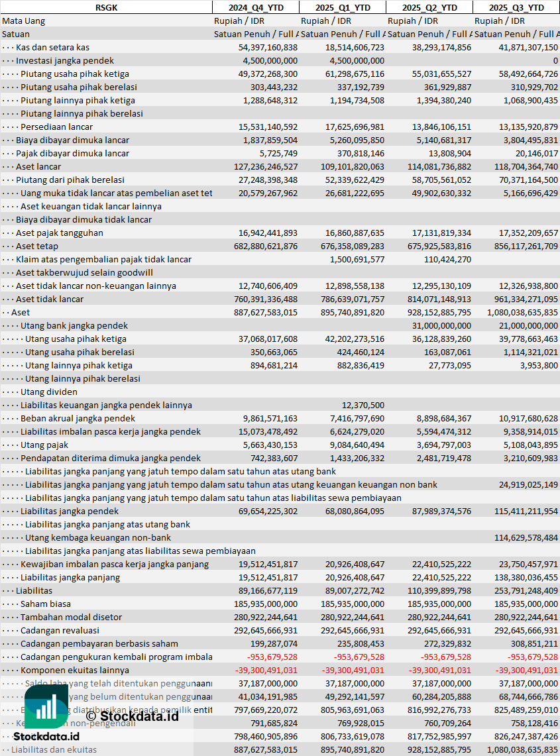This screenshot has width=560, height=756.
Task: Click Pendapatan diterima dimuka jangka pendek label
Action: [111, 459]
